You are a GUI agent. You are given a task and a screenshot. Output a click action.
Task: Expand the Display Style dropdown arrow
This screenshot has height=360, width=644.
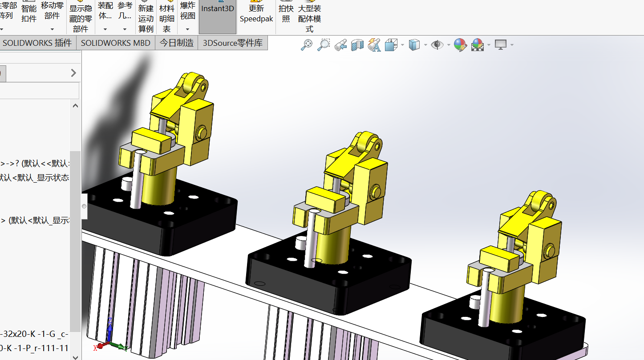click(x=425, y=45)
